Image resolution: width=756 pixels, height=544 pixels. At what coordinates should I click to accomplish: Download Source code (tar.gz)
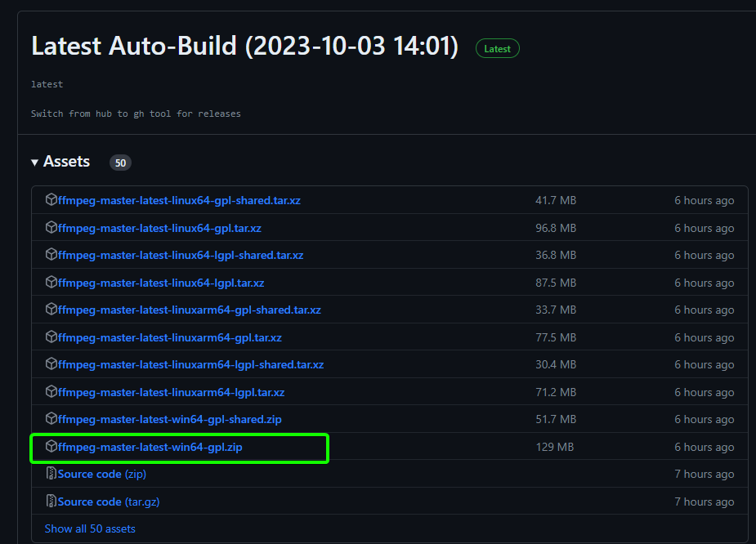point(109,502)
